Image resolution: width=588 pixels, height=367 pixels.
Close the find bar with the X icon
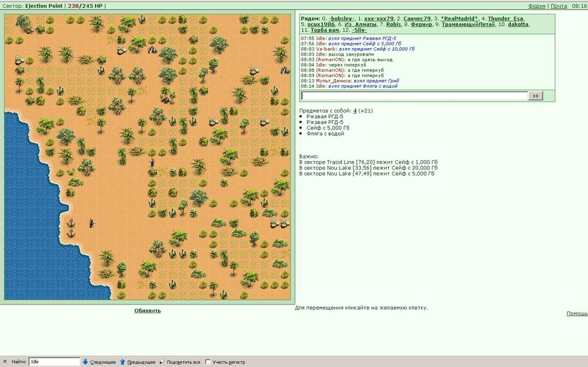5,362
